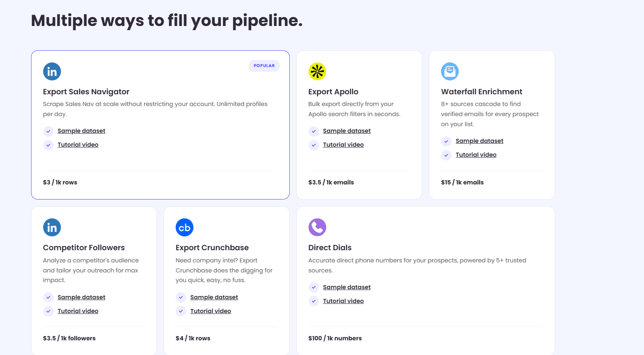Open Export Crunchbase Tutorial video link
This screenshot has width=644, height=355.
point(210,311)
